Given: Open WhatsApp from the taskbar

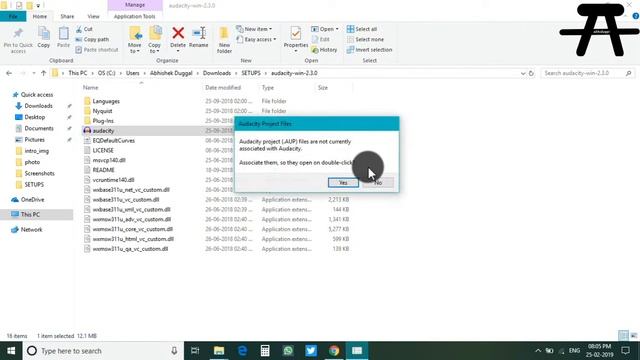Looking at the screenshot, I should click(288, 351).
